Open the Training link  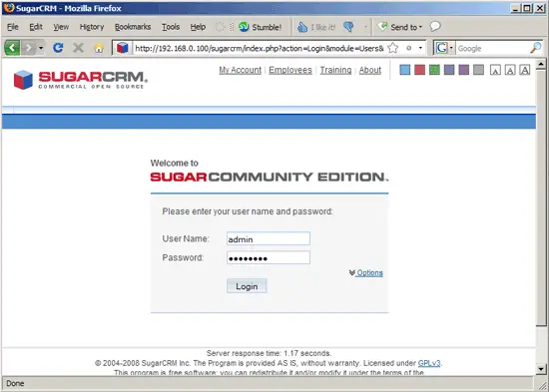point(335,70)
